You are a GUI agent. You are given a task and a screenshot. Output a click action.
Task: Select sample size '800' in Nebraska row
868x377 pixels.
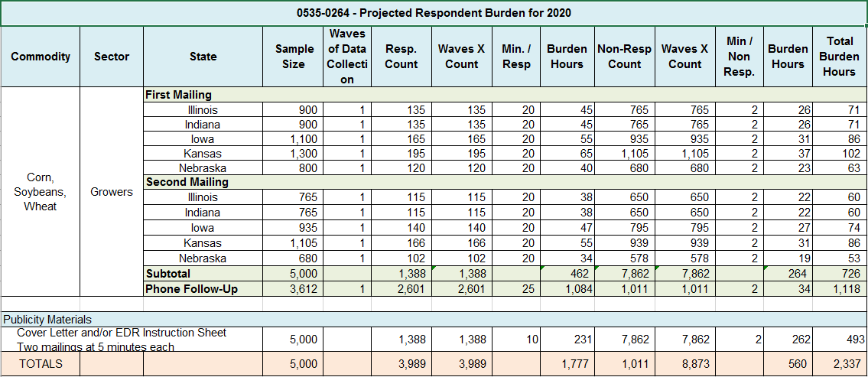coord(293,167)
